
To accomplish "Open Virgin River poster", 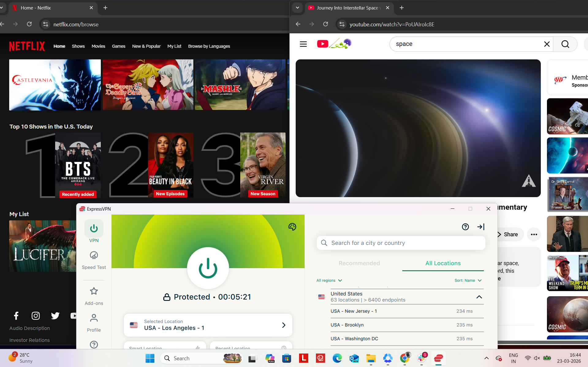I will point(263,165).
